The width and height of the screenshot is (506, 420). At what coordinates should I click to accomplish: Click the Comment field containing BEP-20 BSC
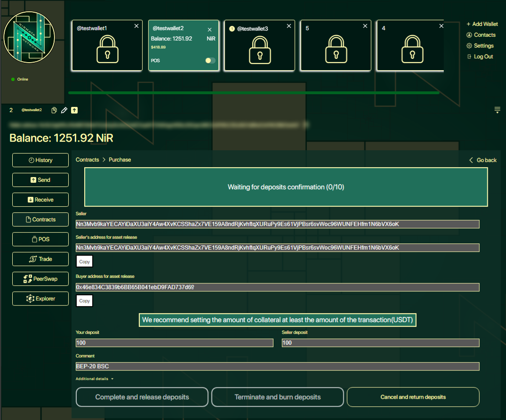pos(277,366)
